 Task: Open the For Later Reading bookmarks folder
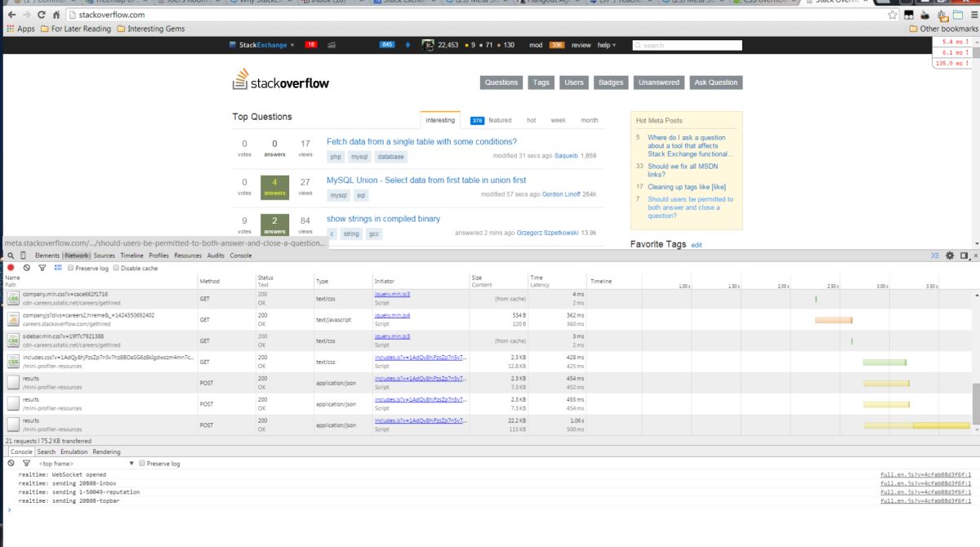pos(75,29)
